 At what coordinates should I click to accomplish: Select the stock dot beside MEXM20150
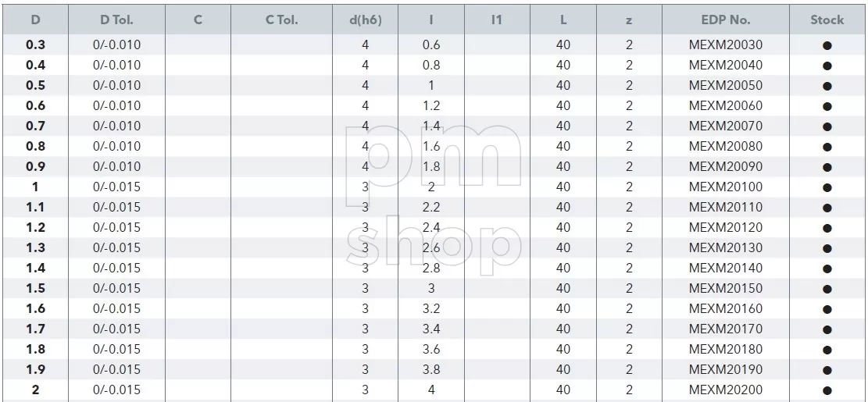point(827,289)
